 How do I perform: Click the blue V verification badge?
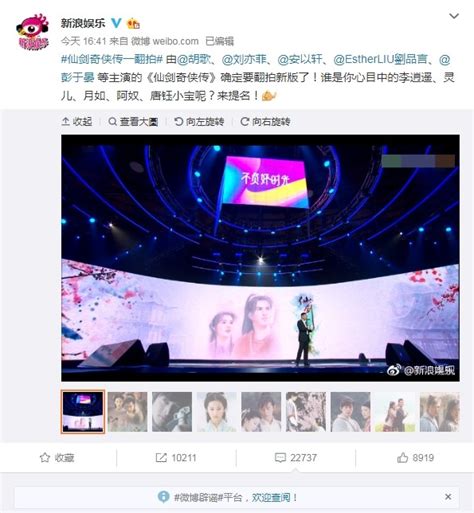[116, 23]
